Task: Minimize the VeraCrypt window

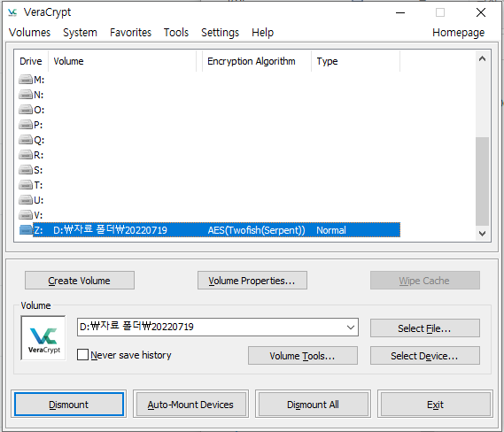Action: pos(400,13)
